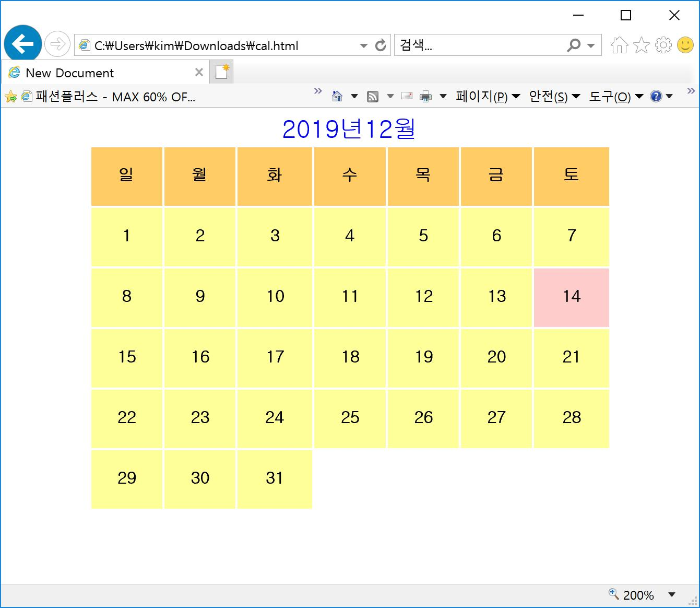Image resolution: width=700 pixels, height=608 pixels.
Task: Click the 수 Wednesday header cell
Action: pos(350,176)
